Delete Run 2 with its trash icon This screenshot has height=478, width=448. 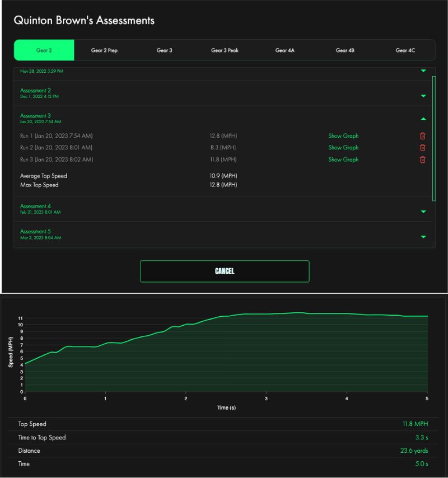tap(423, 148)
